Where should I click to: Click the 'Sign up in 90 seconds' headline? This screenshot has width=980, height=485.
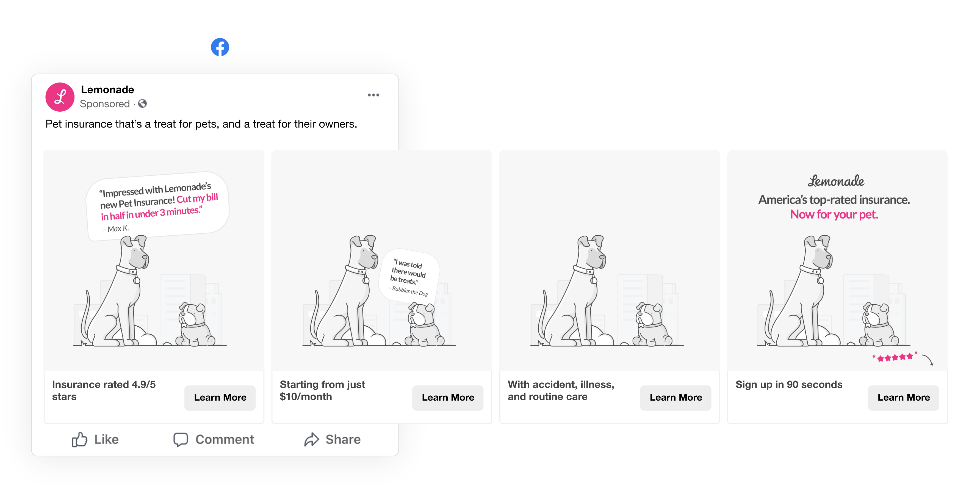click(789, 384)
